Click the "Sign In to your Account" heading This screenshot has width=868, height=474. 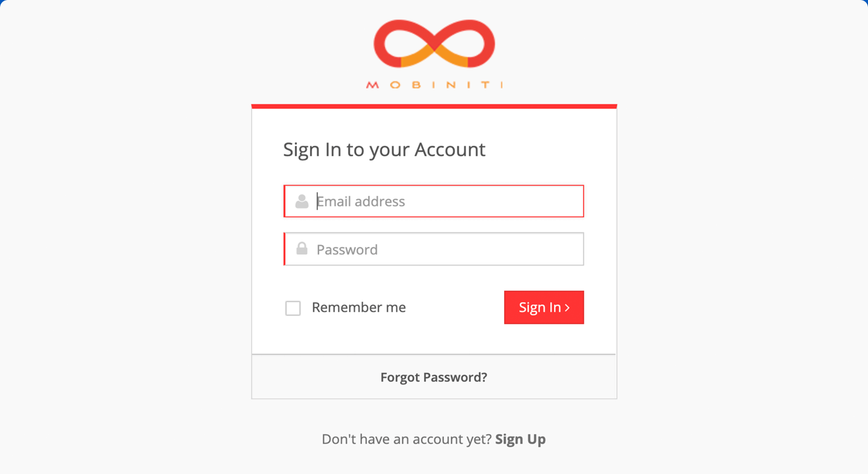coord(384,149)
